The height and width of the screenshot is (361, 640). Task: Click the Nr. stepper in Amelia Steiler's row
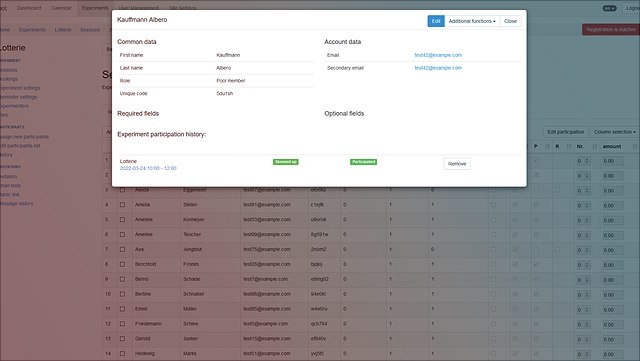[583, 205]
